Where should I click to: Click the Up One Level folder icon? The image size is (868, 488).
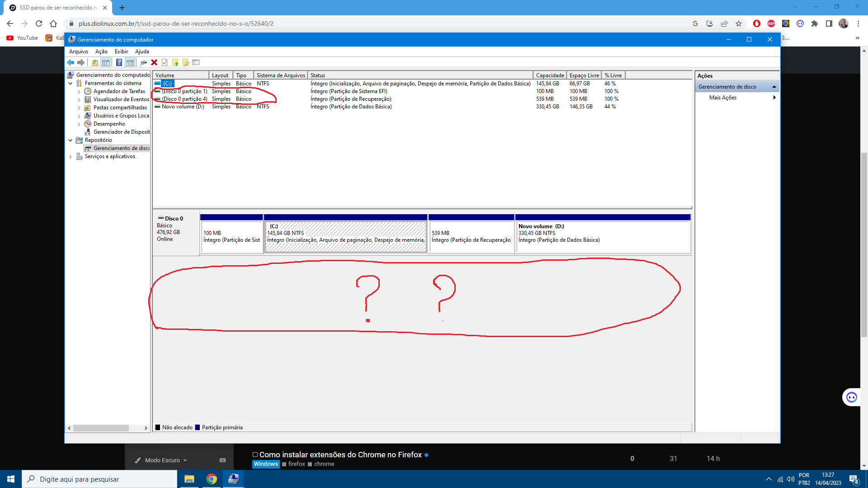(94, 62)
